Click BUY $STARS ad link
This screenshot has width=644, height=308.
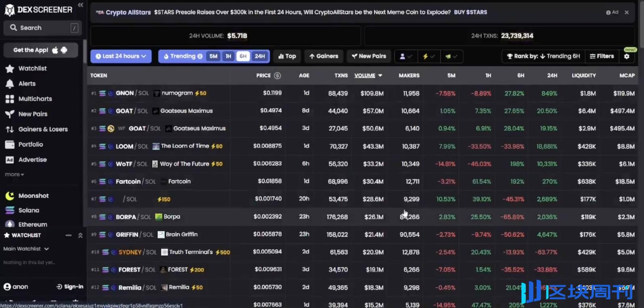(x=470, y=12)
